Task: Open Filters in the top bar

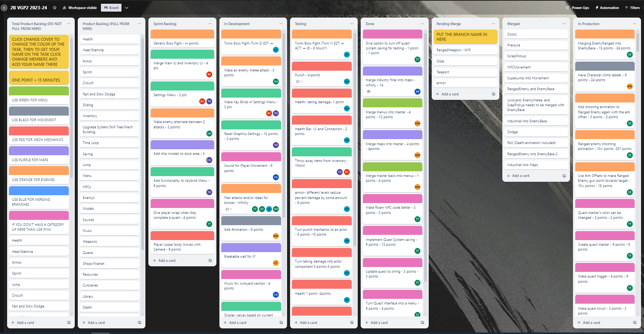Action: pyautogui.click(x=632, y=7)
